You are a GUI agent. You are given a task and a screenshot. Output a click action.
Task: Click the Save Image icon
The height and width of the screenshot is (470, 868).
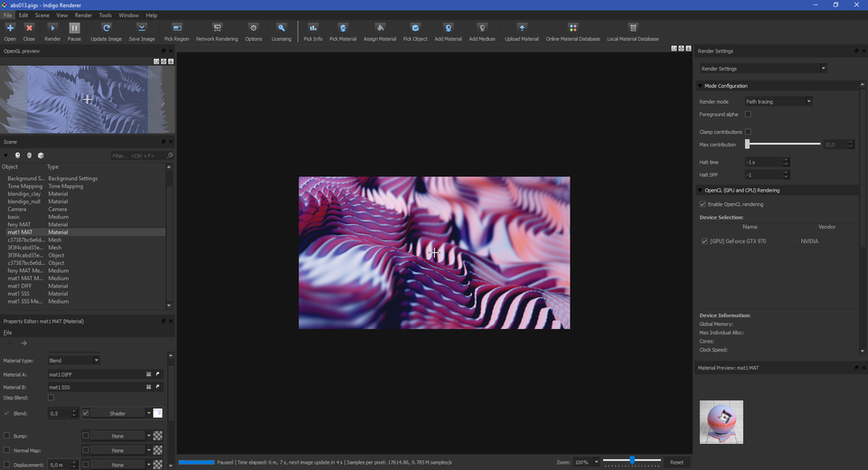click(x=141, y=29)
